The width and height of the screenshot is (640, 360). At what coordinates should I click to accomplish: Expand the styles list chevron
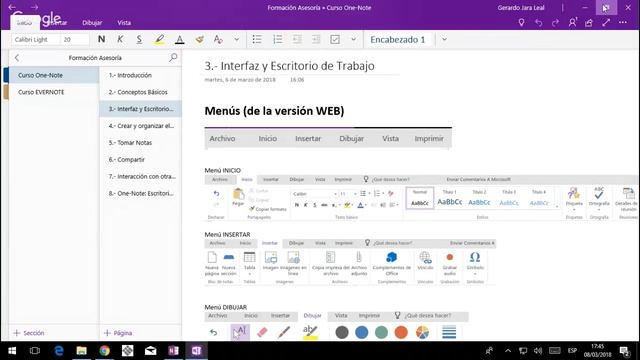pos(444,40)
